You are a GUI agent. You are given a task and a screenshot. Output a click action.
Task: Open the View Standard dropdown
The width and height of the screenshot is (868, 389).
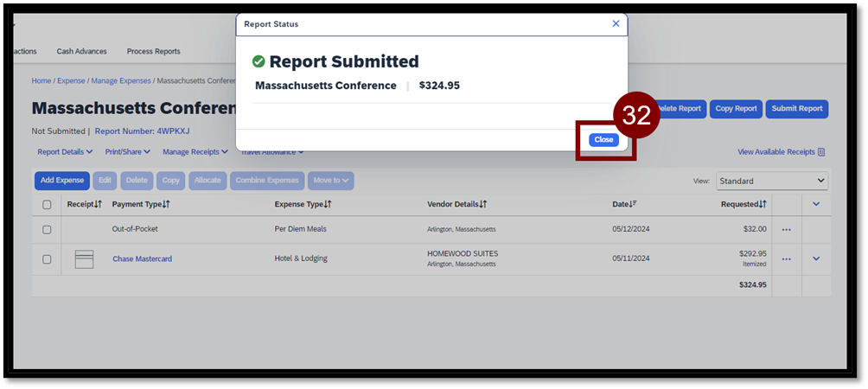(771, 181)
